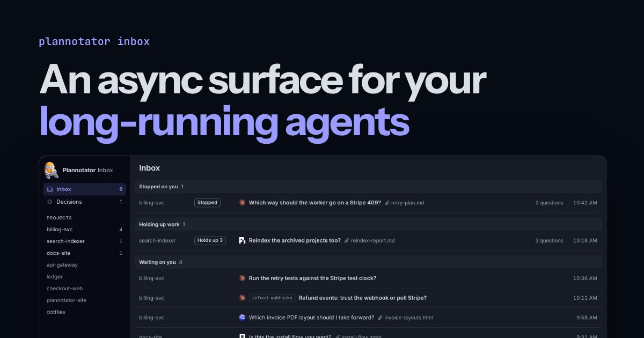Screen dimensions: 644x338
Task: Click the Holds up 3 badge
Action: coord(210,240)
